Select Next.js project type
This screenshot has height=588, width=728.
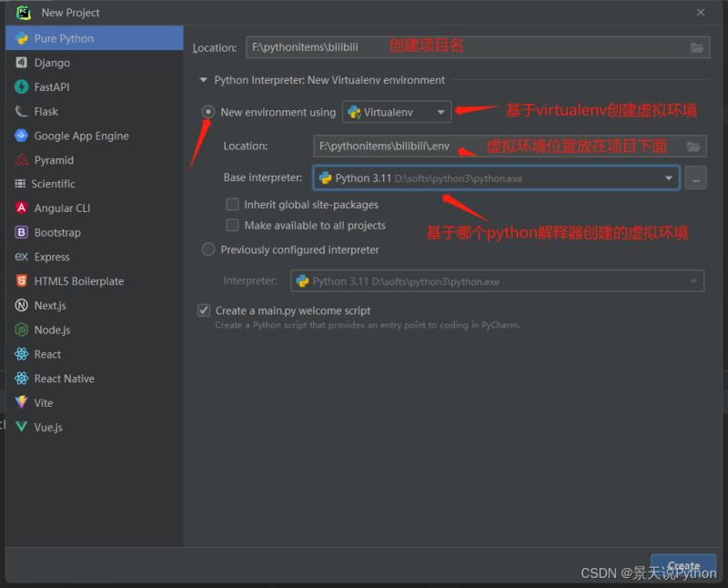point(95,305)
